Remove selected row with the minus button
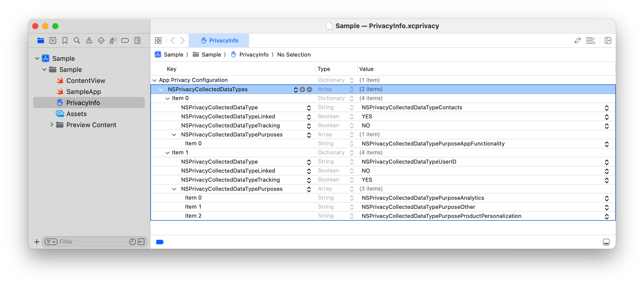This screenshot has width=644, height=286. click(309, 89)
